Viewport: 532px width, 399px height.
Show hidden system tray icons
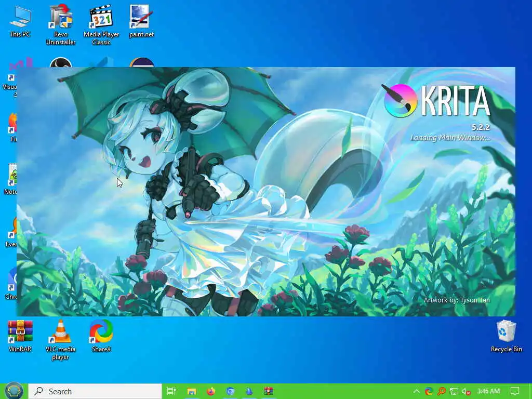[416, 392]
